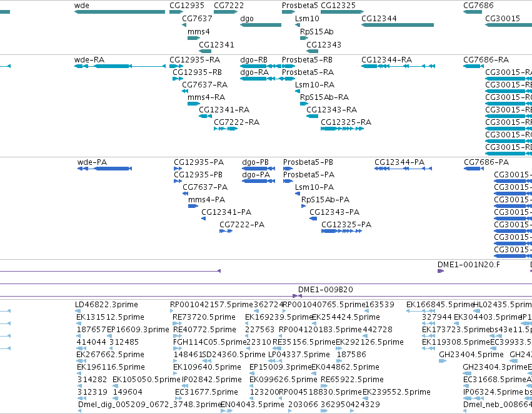Select the CG7637-PA protein label

point(205,188)
